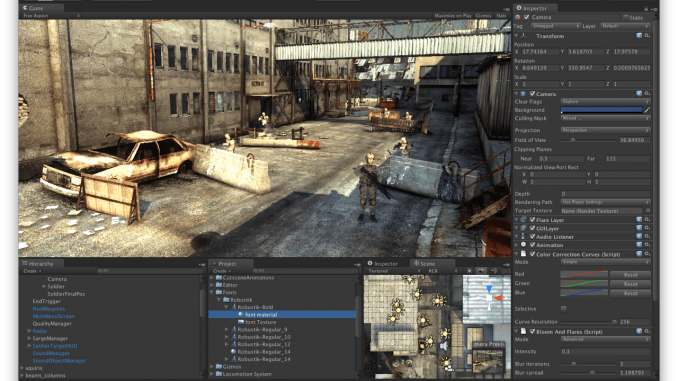Open the Tag dropdown
Screen dimensions: 678x381
[555, 26]
